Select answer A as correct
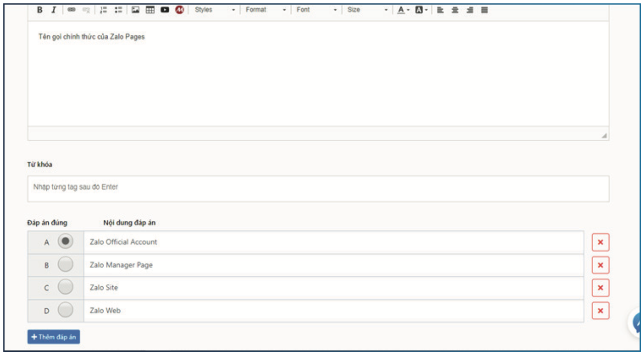 (65, 242)
